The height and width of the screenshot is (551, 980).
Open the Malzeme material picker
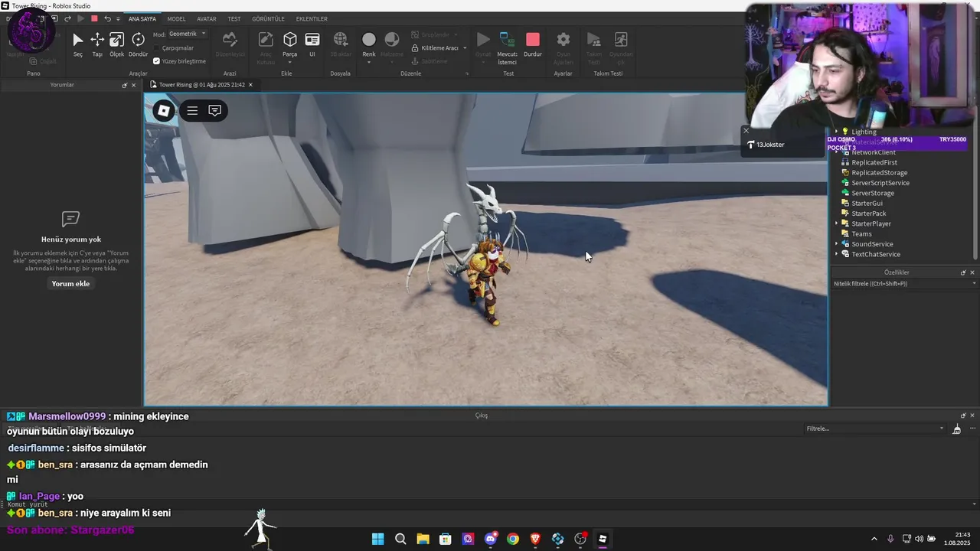click(x=392, y=44)
